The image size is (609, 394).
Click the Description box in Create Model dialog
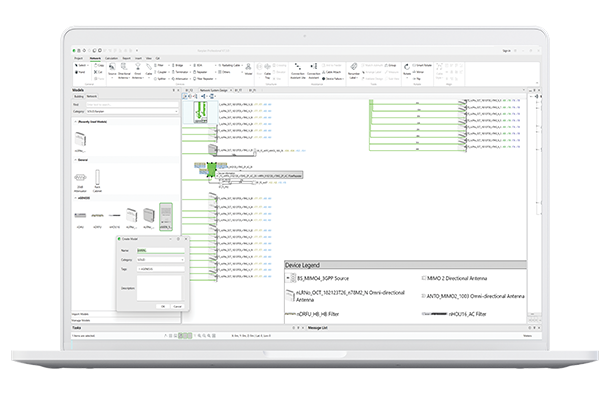[159, 288]
